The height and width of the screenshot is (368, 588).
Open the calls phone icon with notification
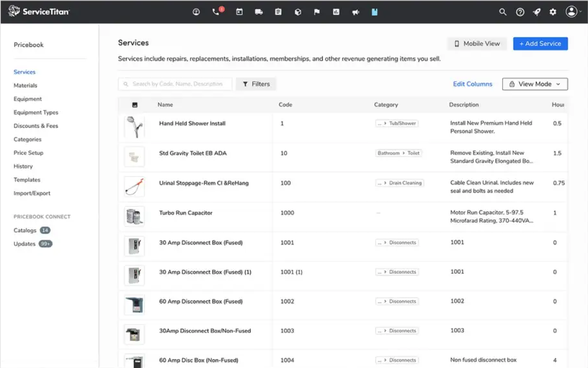(217, 12)
